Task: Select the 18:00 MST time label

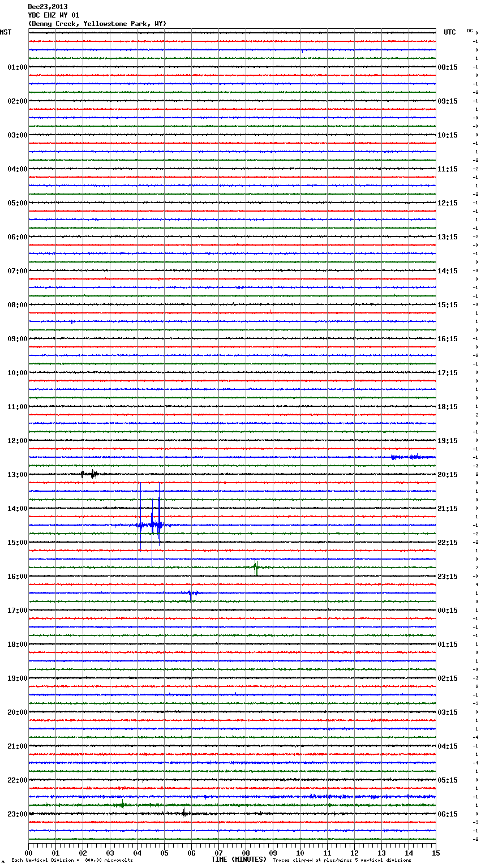Action: tap(17, 644)
